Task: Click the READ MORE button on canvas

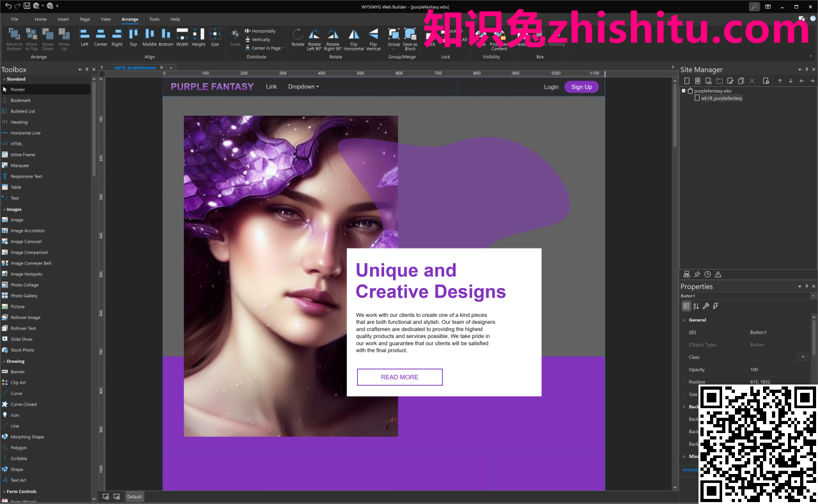Action: click(399, 377)
